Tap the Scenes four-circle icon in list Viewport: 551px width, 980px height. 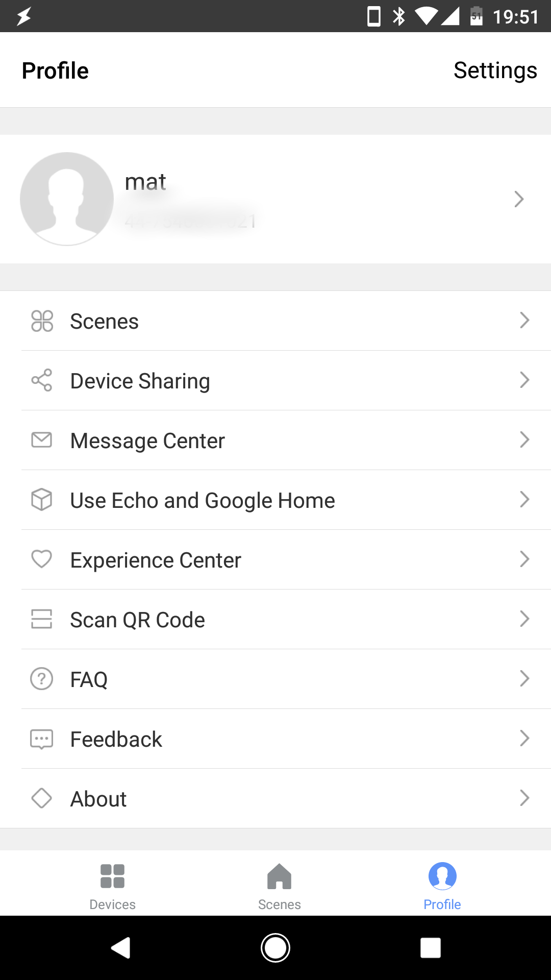coord(42,321)
